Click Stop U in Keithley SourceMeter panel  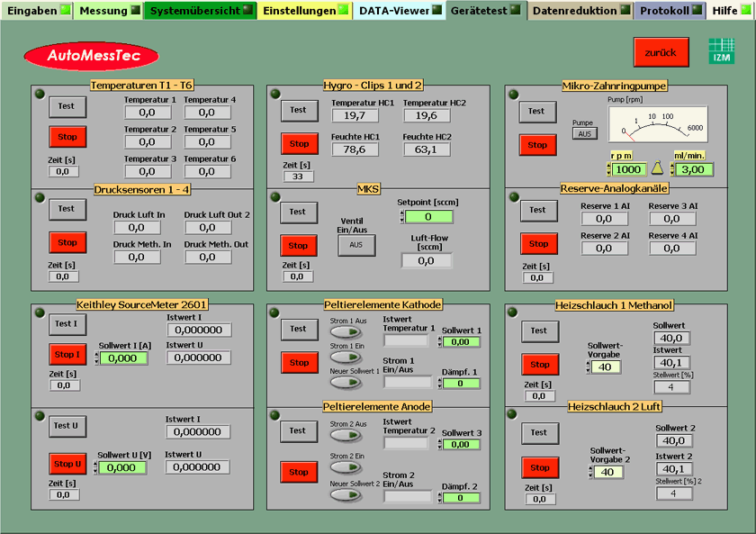(67, 464)
